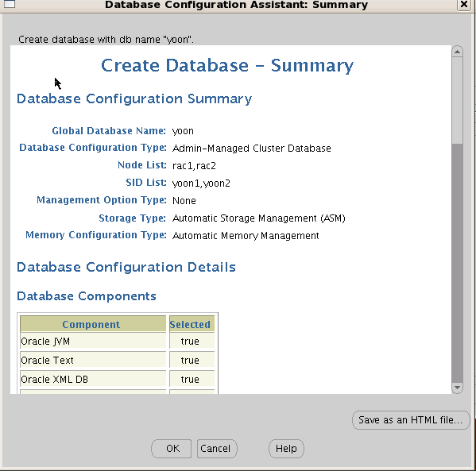Open Help for the summary dialog
The width and height of the screenshot is (476, 471).
286,449
